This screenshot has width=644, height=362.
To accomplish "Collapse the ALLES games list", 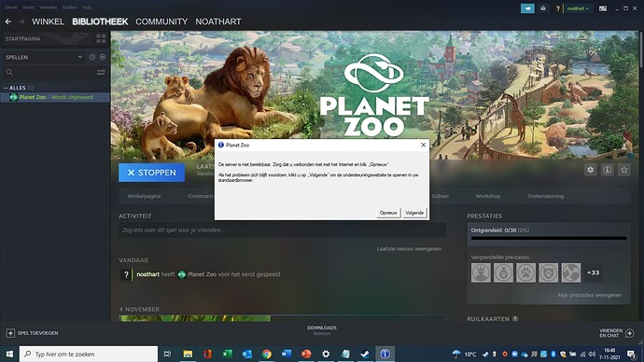I will (x=6, y=88).
